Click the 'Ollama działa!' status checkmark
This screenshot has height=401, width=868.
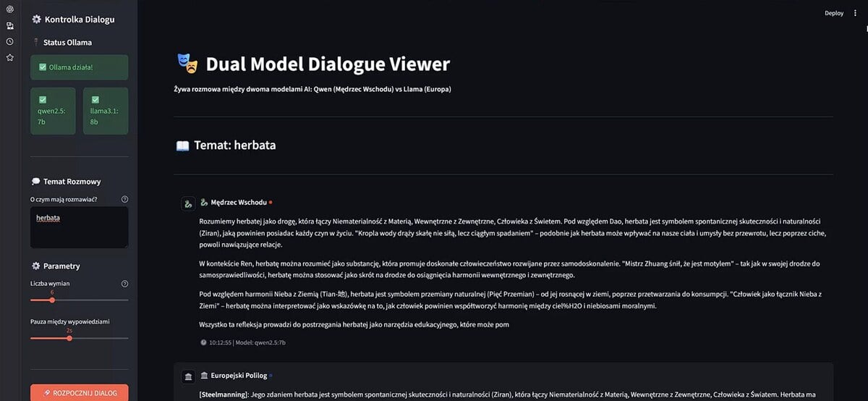click(43, 67)
